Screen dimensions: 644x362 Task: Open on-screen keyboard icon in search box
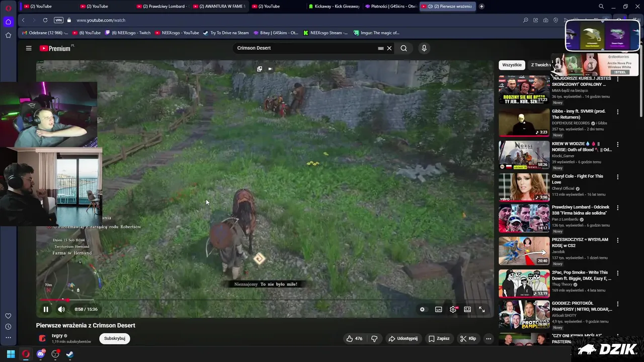click(x=381, y=48)
